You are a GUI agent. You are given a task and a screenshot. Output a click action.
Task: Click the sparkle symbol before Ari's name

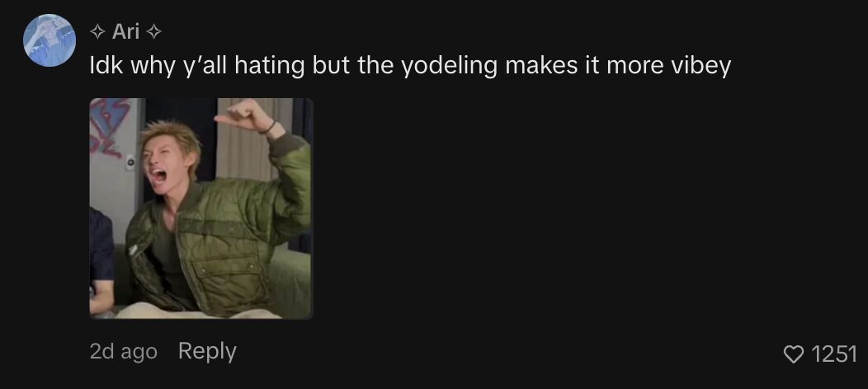[x=97, y=33]
